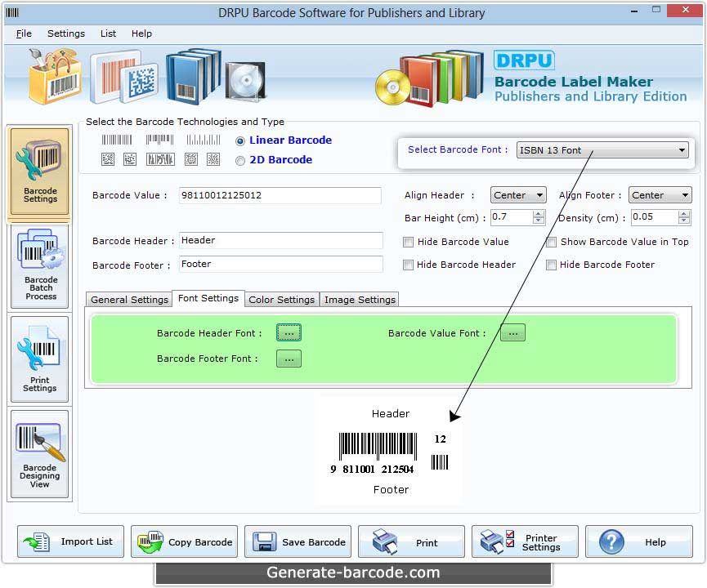
Task: Enable Hide Barcode Value checkbox
Action: pos(408,243)
